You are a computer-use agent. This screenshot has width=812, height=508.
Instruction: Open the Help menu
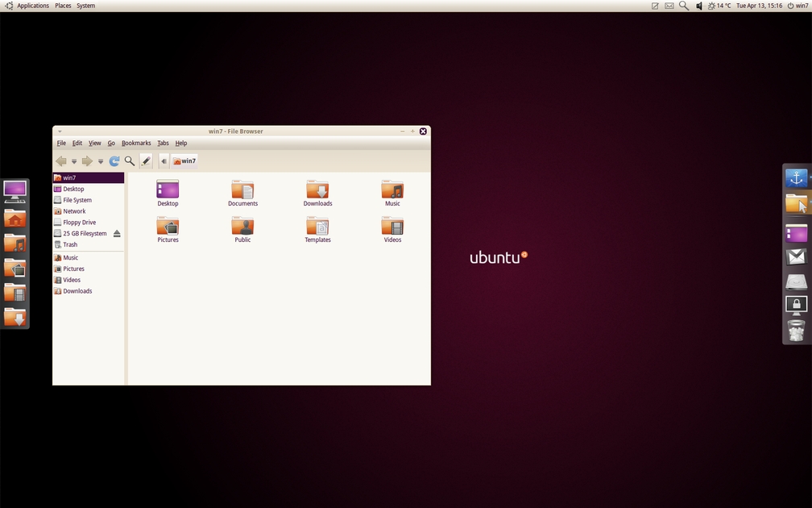tap(181, 143)
